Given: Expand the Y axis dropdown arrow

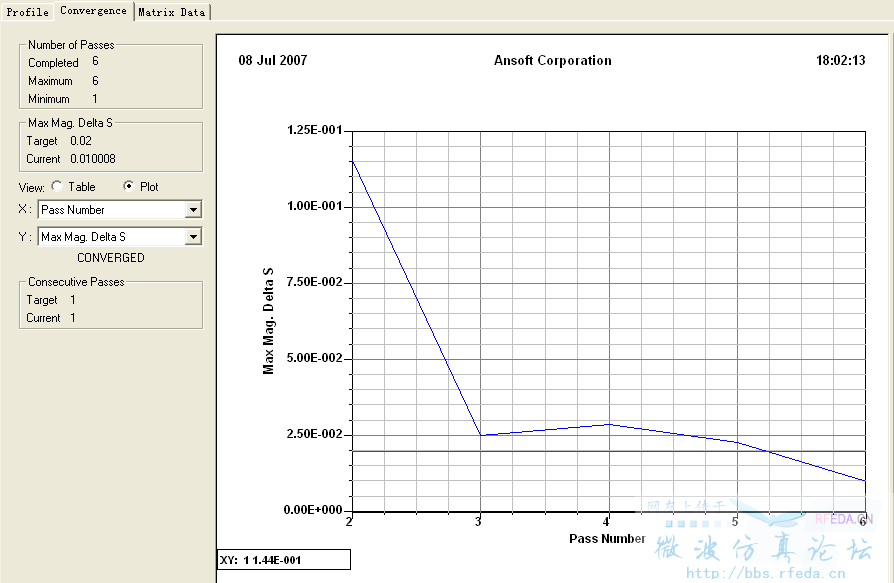Looking at the screenshot, I should click(x=194, y=237).
